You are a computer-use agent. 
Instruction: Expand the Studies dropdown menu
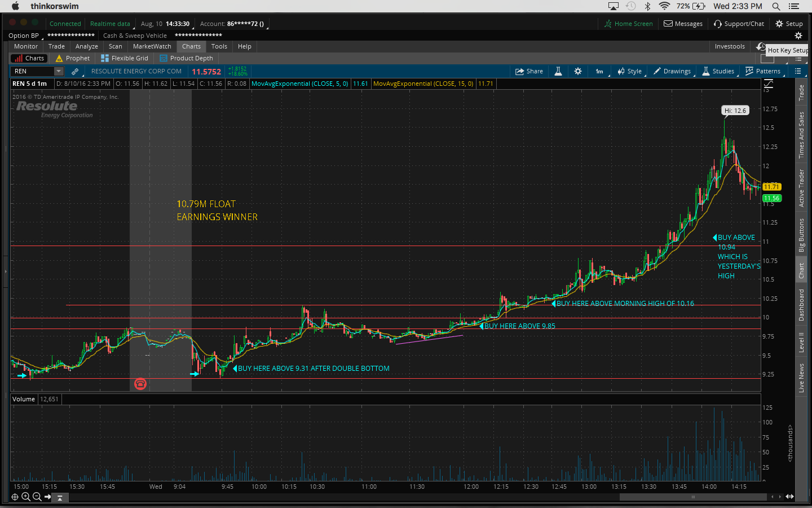718,71
